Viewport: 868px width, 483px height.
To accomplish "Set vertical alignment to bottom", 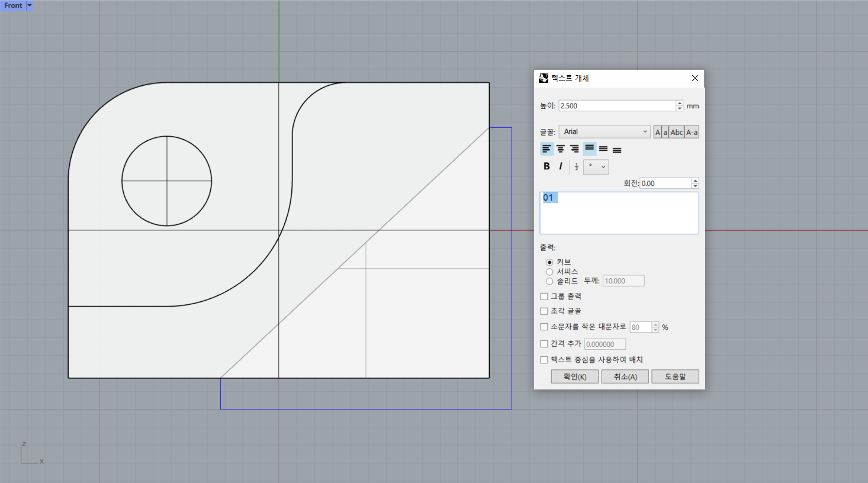I will coord(617,149).
